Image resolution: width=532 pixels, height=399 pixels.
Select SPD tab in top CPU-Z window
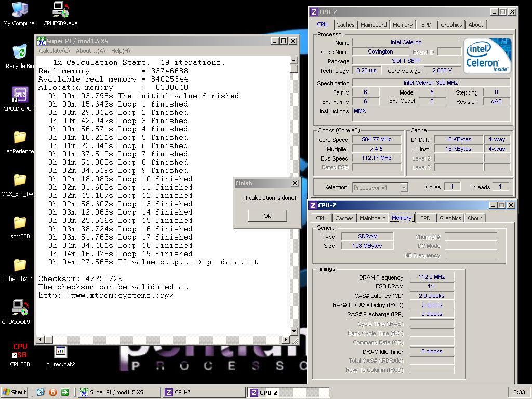coord(427,25)
